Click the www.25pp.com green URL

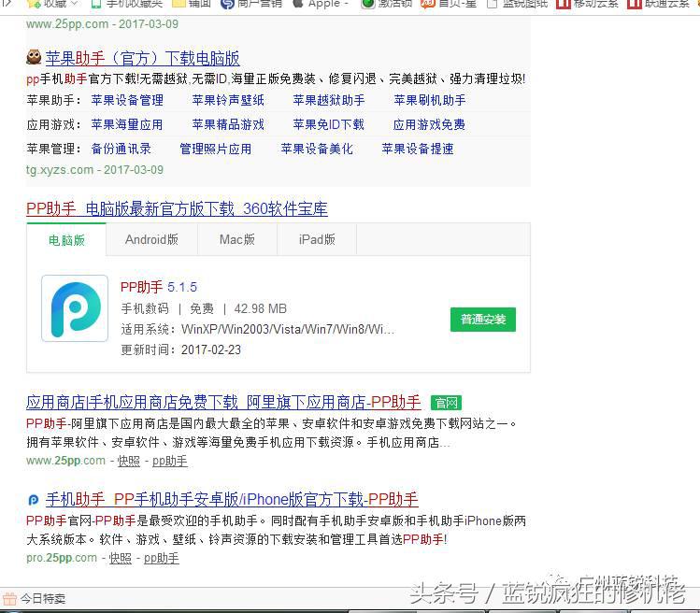pos(66,461)
